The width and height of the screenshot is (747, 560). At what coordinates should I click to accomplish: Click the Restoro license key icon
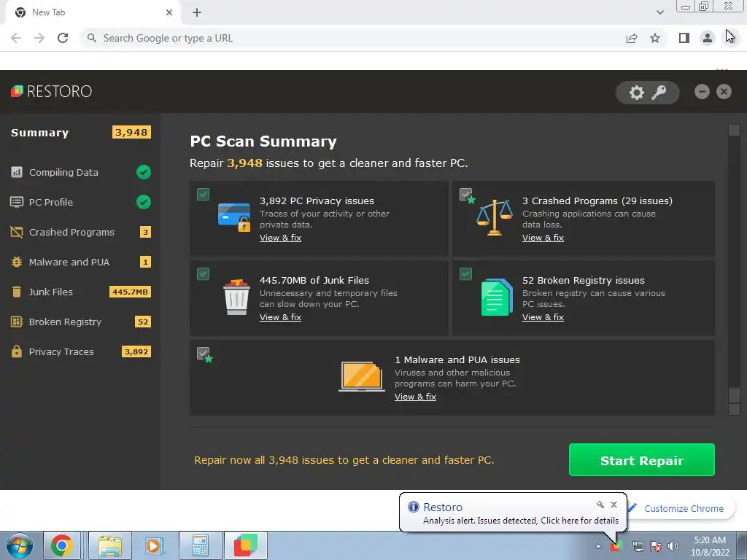[659, 93]
